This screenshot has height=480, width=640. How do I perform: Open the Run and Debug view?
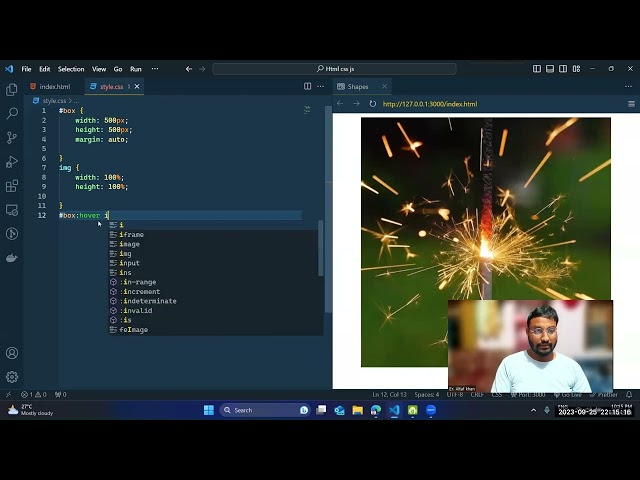[x=12, y=162]
